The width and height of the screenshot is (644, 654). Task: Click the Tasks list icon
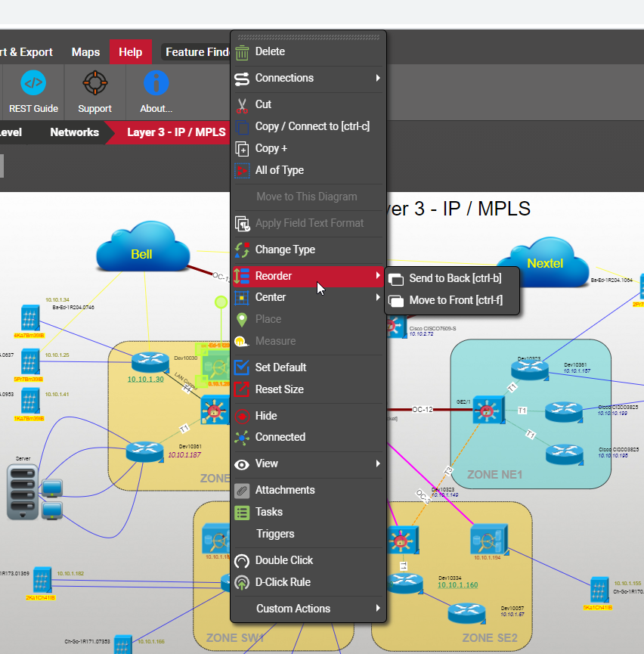[242, 513]
